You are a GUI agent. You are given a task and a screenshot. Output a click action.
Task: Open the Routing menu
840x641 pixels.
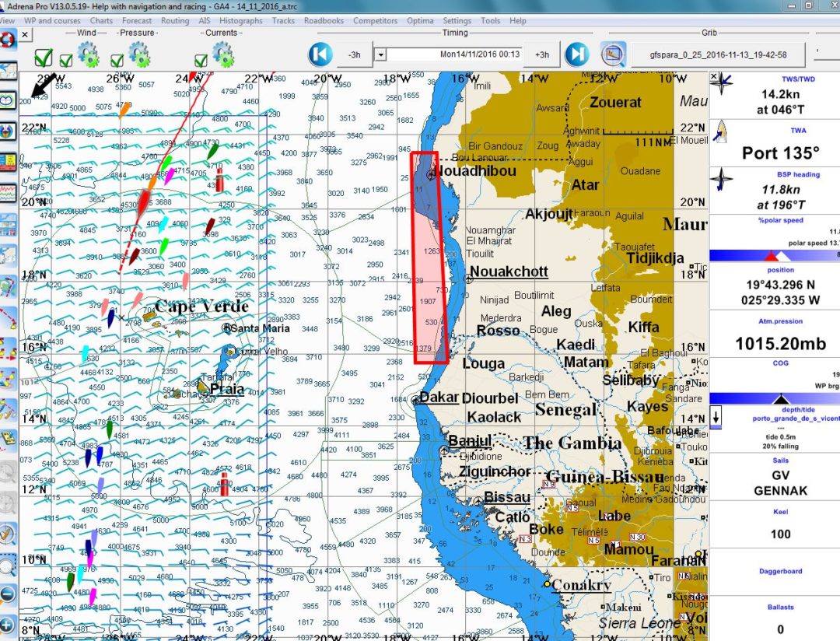click(x=175, y=21)
